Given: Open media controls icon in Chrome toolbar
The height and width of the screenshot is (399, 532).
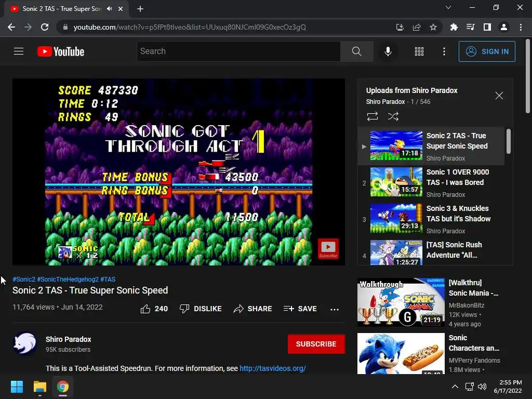Looking at the screenshot, I should click(x=470, y=27).
